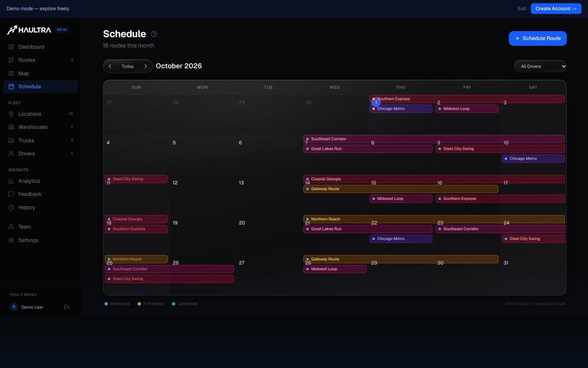
Task: Open Chicago Metro route on October 1
Action: tap(401, 109)
